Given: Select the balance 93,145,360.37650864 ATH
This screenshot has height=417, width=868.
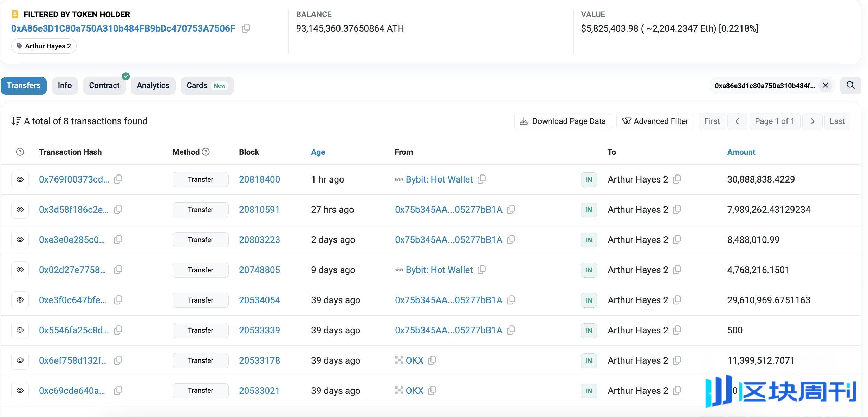Looking at the screenshot, I should point(350,28).
